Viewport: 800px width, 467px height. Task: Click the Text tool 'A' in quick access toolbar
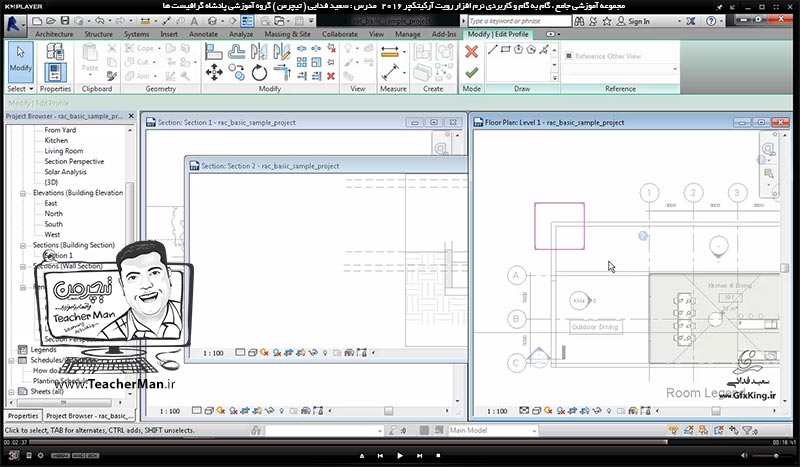tap(194, 21)
